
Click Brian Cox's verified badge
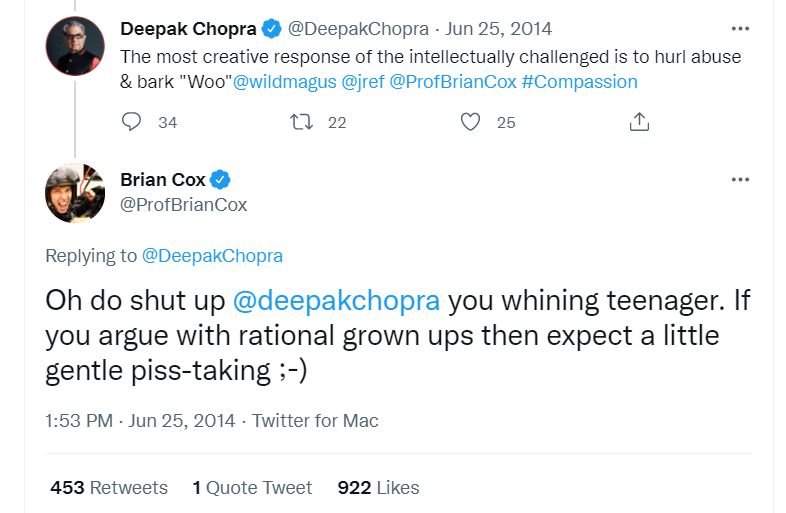point(221,180)
